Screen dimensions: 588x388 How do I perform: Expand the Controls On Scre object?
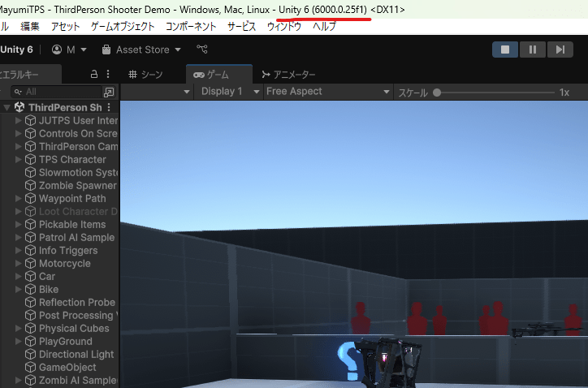[x=18, y=133]
